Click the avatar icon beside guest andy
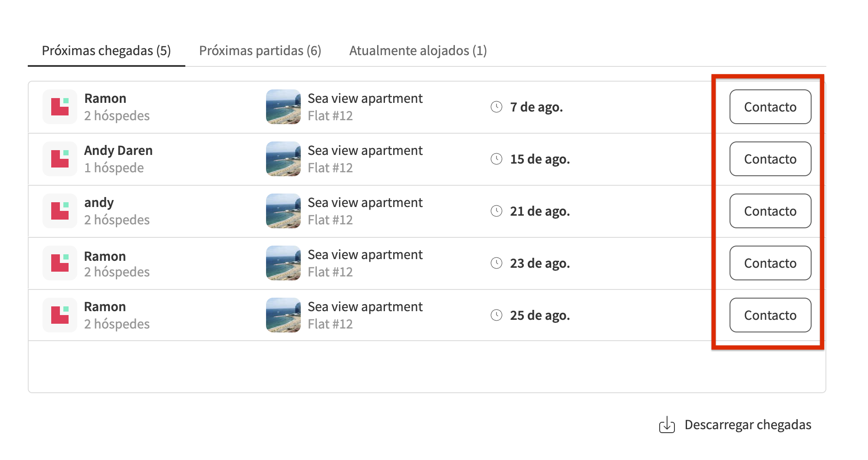This screenshot has width=868, height=460. (59, 211)
